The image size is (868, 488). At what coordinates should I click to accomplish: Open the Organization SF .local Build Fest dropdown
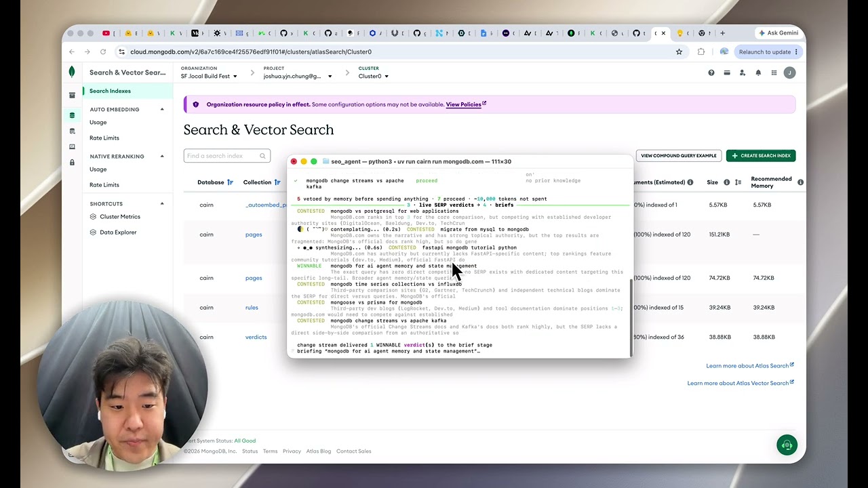[210, 76]
